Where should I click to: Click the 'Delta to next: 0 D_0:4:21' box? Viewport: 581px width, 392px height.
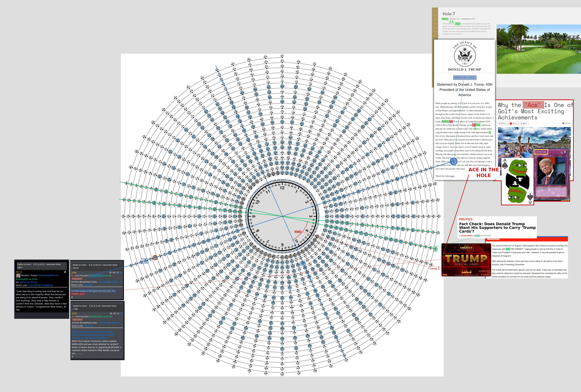coord(42,266)
